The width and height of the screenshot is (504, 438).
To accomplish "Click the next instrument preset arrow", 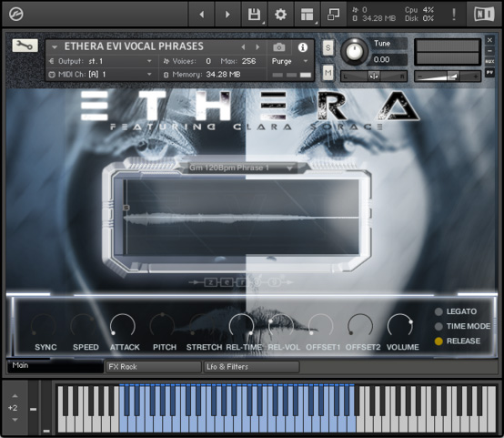I will pos(257,47).
